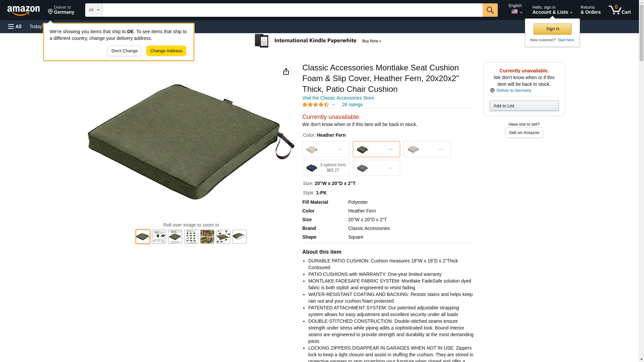This screenshot has width=644, height=362.
Task: Click the Sign in button
Action: [552, 29]
